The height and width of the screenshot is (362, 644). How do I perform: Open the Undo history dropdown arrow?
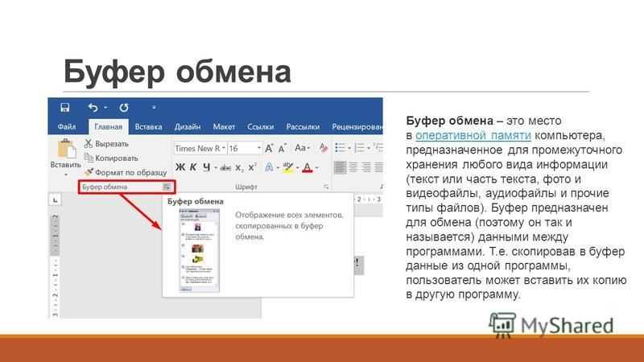click(105, 108)
